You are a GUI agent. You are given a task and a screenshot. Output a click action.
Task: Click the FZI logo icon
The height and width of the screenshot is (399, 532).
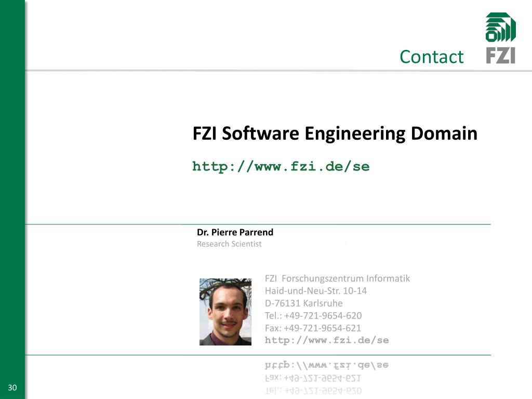pyautogui.click(x=500, y=28)
